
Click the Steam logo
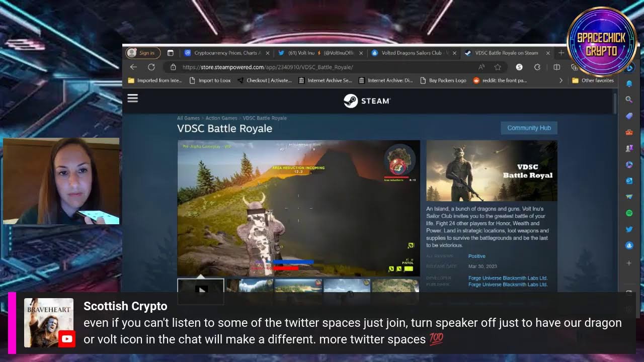point(367,101)
